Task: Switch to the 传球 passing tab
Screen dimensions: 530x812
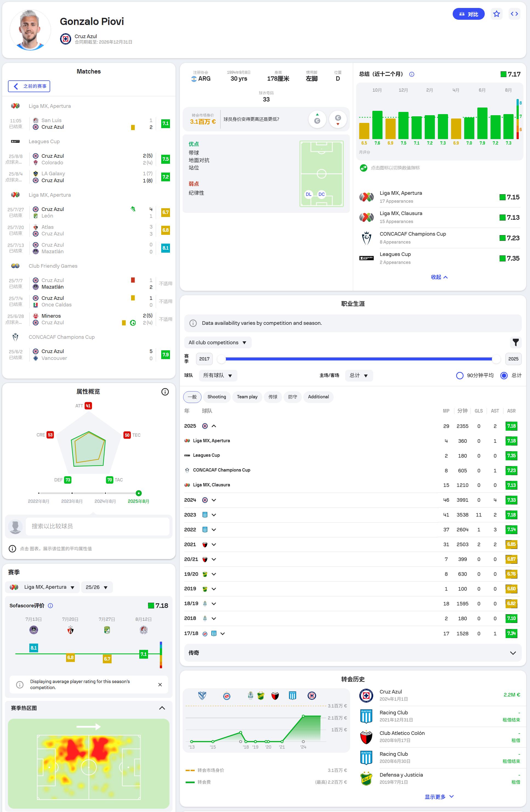Action: coord(273,397)
